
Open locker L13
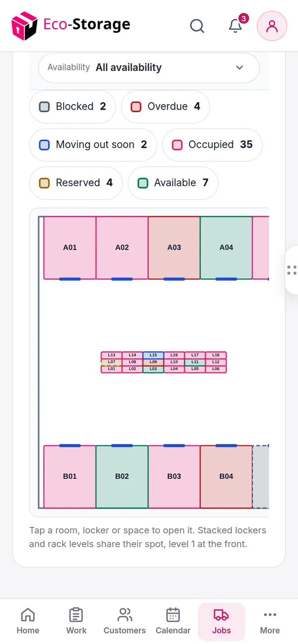(x=112, y=355)
